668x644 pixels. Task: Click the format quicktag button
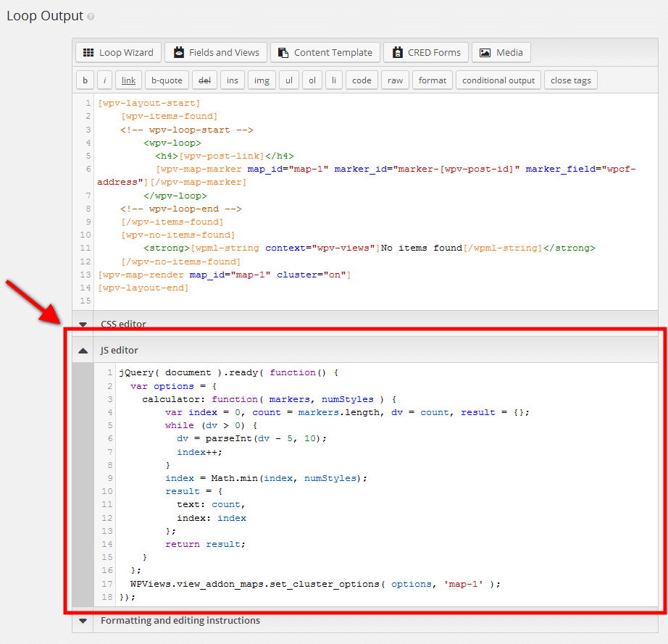(x=433, y=80)
